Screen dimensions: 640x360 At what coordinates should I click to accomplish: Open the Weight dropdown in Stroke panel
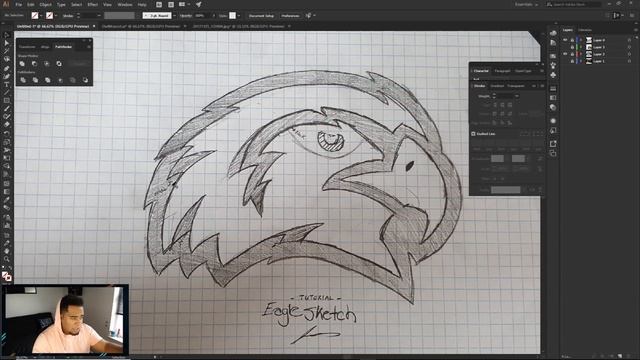click(517, 96)
